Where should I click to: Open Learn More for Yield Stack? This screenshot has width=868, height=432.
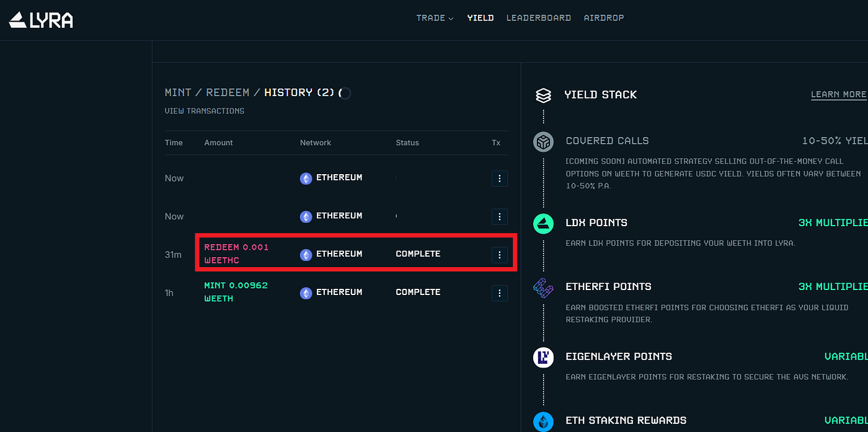click(839, 94)
